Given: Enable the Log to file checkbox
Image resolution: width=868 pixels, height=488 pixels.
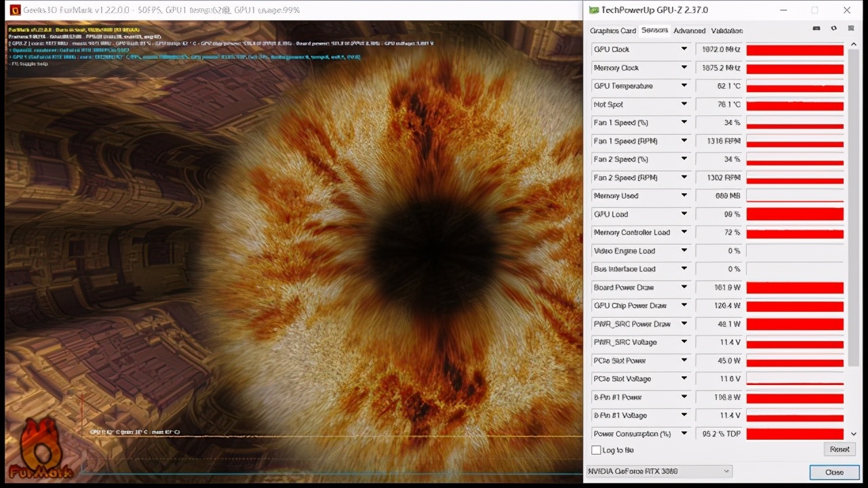Looking at the screenshot, I should coord(596,450).
